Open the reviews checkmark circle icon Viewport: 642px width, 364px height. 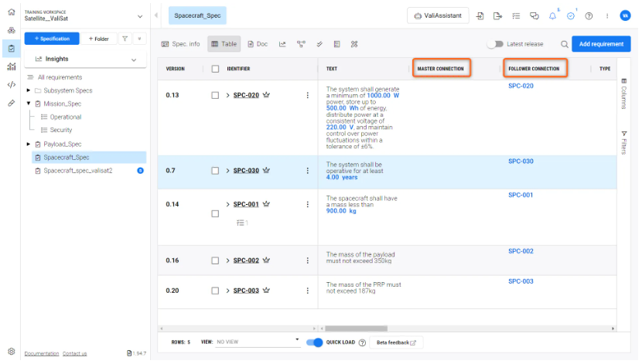(571, 16)
